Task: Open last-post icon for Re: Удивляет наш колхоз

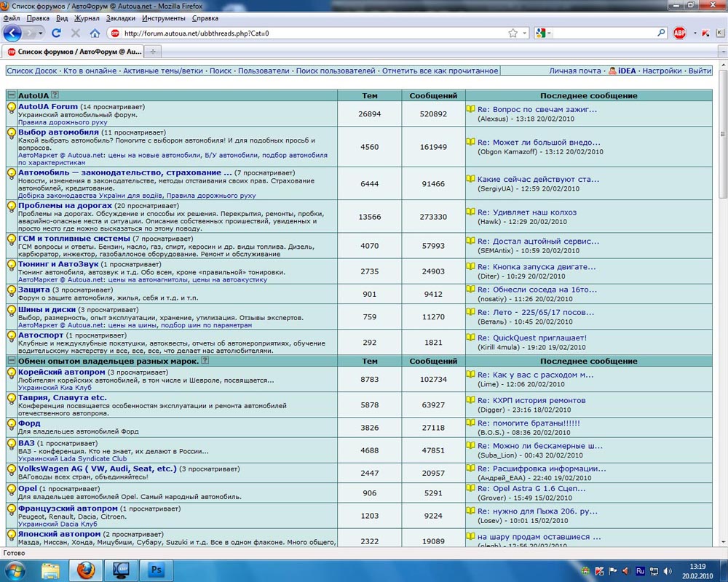Action: click(x=471, y=212)
